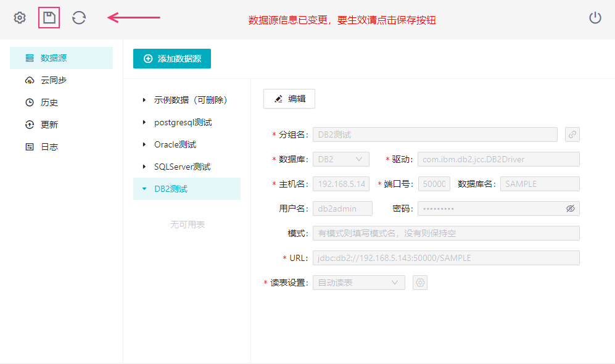
Task: Expand the 示例数据（可删除） group arrow
Action: (144, 100)
